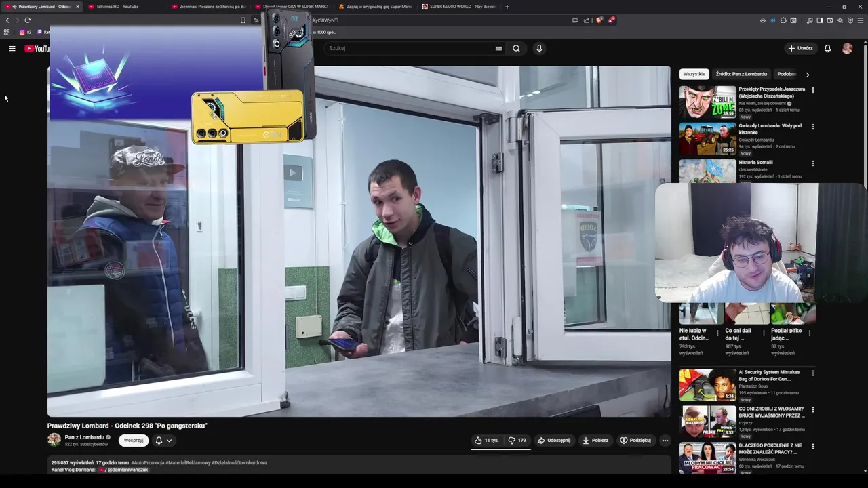Click the Udostępnij share button
Screen dimensions: 868x488
coord(554,440)
